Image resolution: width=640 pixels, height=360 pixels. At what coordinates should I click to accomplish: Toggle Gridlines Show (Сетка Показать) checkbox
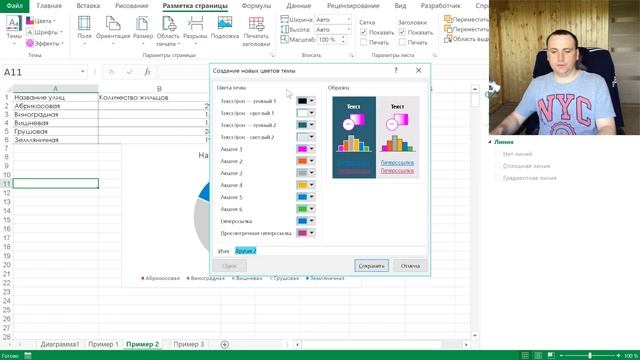coord(364,32)
